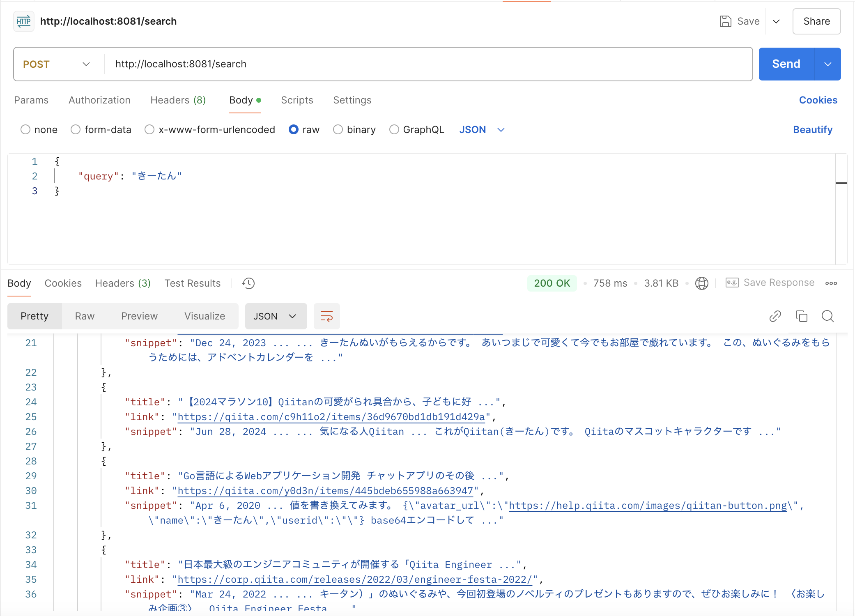
Task: Click the get response link icon
Action: (775, 316)
